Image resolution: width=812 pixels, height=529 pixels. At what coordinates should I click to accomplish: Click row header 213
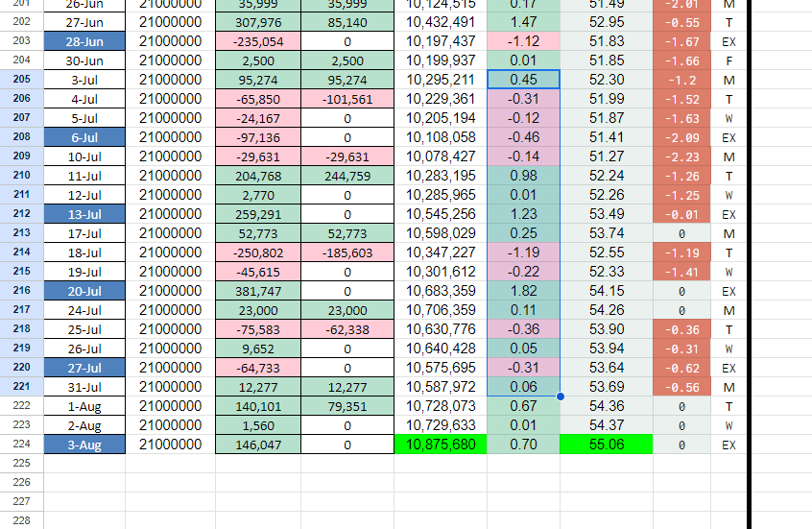[x=22, y=233]
